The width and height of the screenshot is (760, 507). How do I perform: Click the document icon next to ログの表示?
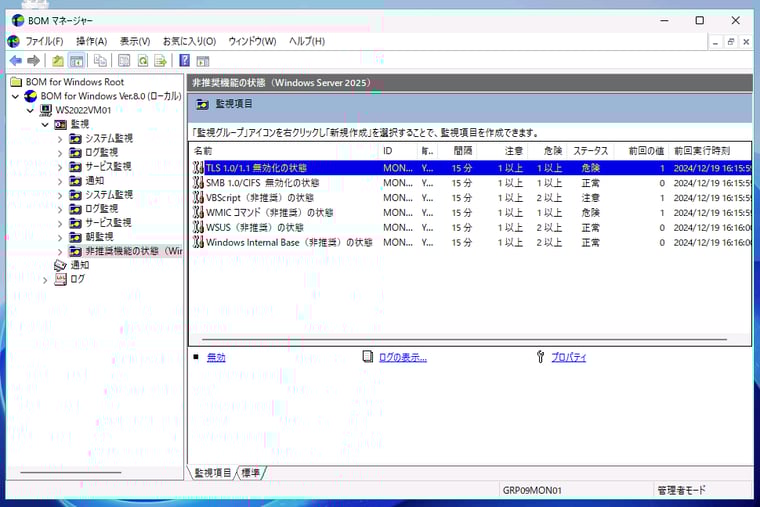(x=368, y=357)
